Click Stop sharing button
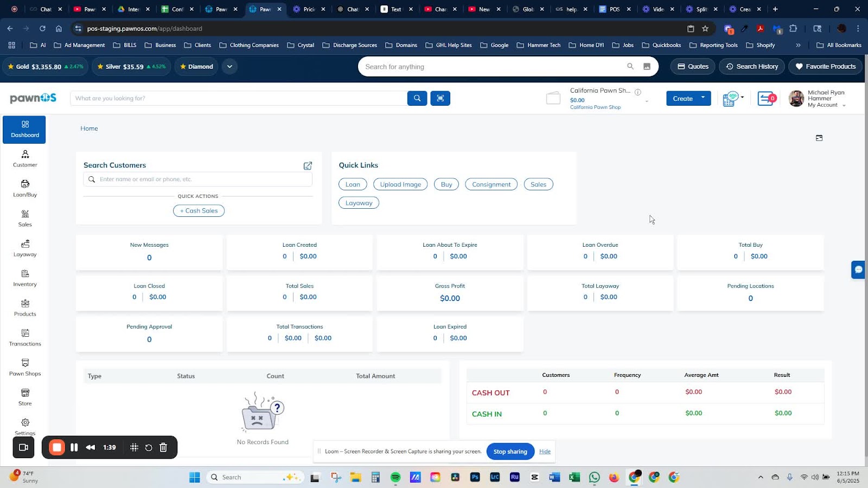Viewport: 868px width, 488px height. point(510,451)
